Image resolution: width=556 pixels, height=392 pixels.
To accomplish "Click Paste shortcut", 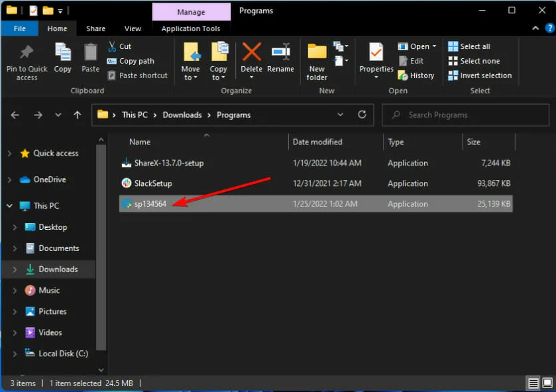I will click(x=138, y=75).
